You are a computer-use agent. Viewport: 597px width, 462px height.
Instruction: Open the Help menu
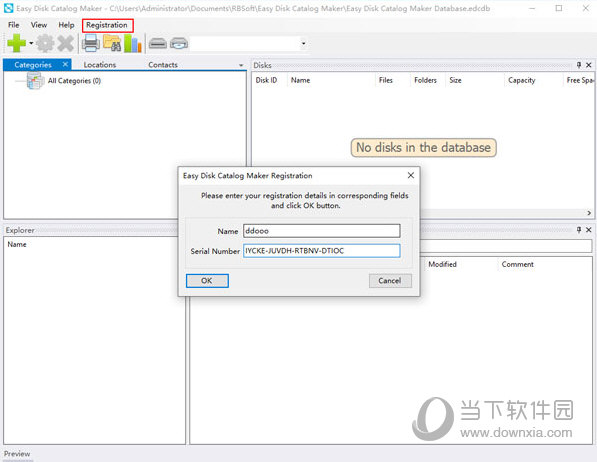[x=66, y=25]
